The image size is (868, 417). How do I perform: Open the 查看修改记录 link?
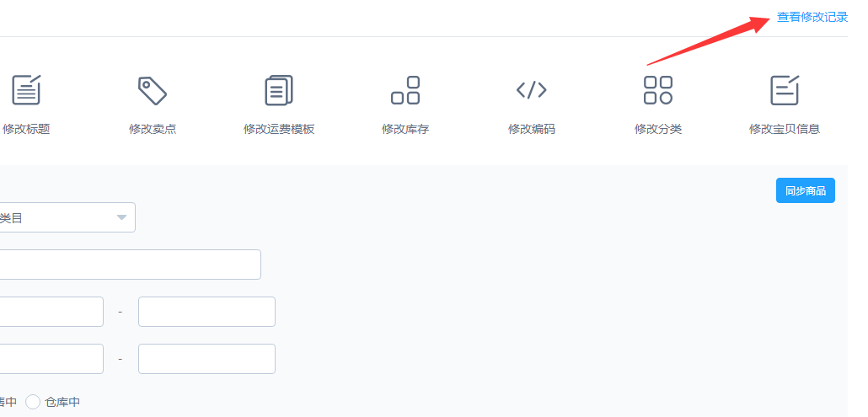(x=812, y=17)
